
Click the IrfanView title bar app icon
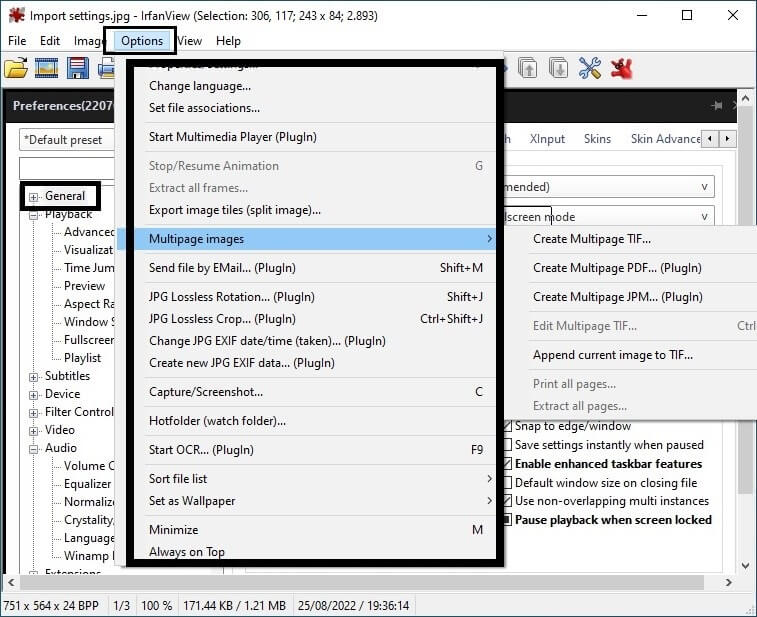click(x=16, y=15)
